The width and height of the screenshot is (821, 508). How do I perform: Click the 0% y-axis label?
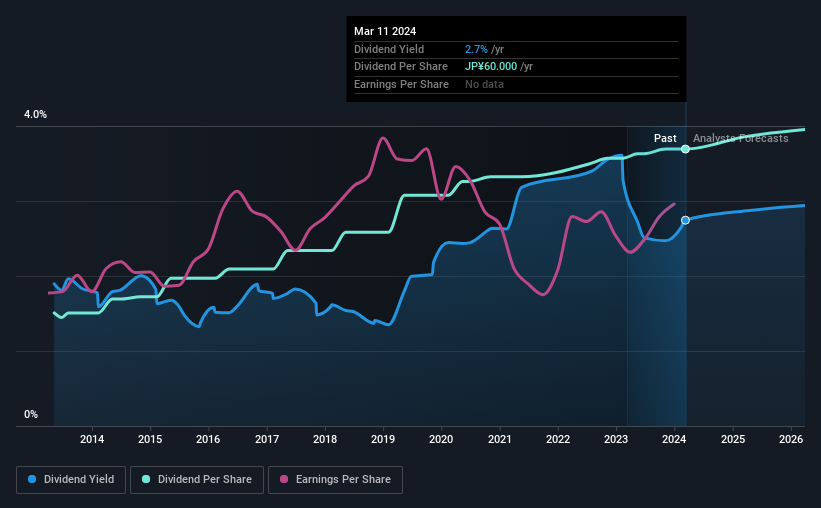click(x=31, y=414)
